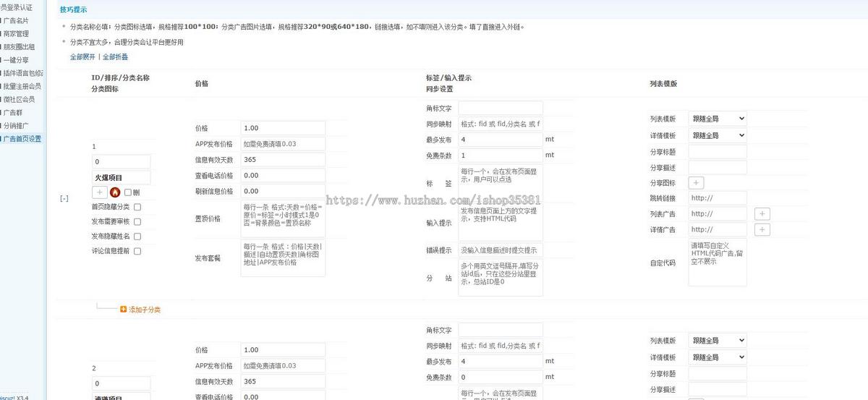Click the 价格 field in category 1

[283, 128]
